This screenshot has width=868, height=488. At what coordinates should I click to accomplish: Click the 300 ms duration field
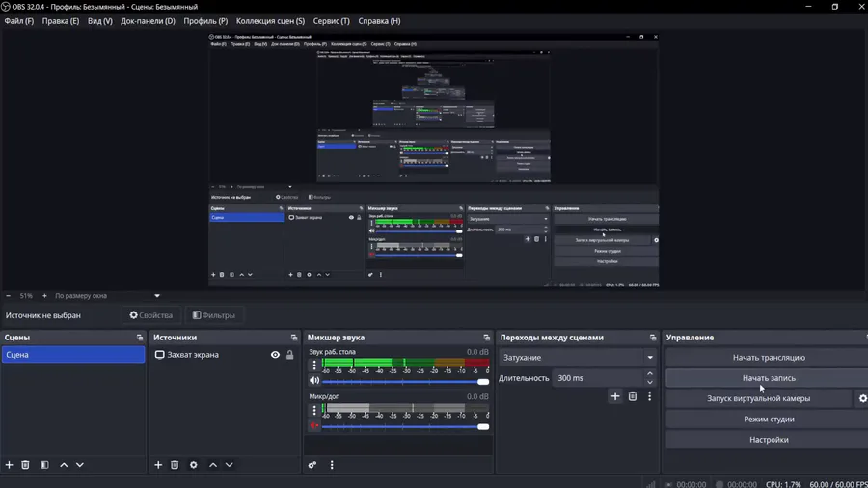tap(598, 378)
